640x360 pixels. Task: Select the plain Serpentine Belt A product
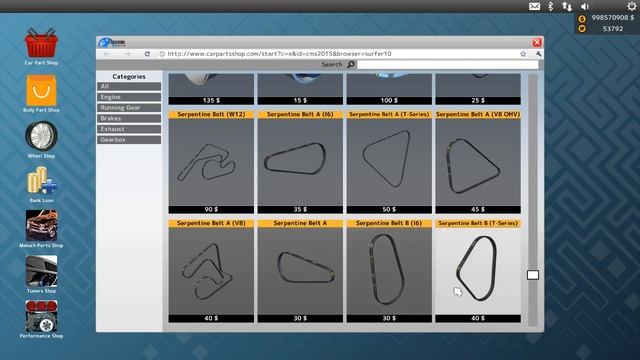pyautogui.click(x=300, y=271)
